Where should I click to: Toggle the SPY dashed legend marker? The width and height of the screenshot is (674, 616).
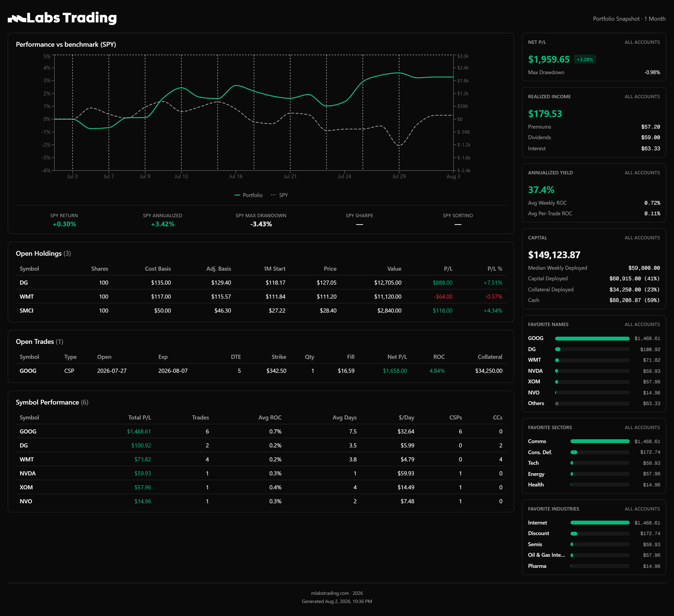[x=273, y=195]
